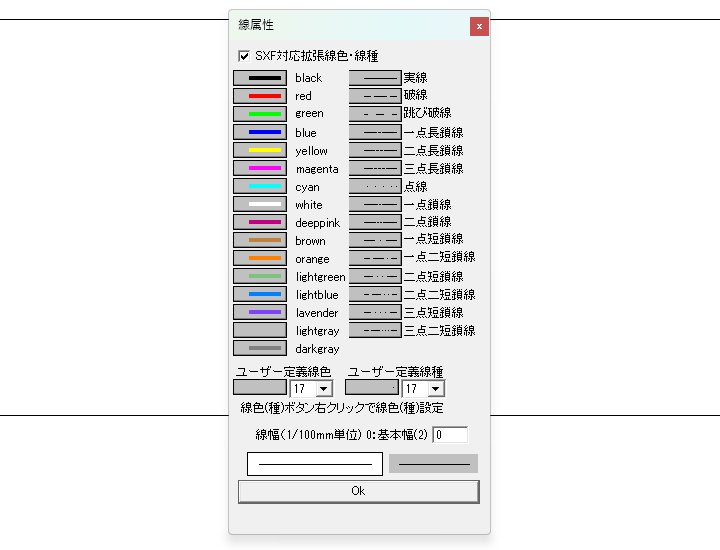720x550 pixels.
Task: Select the lavender line color button
Action: click(260, 312)
